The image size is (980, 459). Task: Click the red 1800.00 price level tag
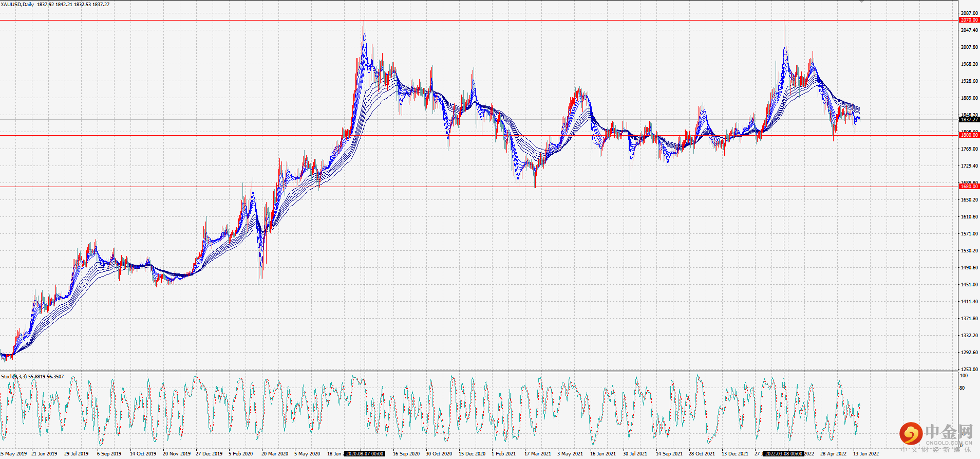click(969, 135)
